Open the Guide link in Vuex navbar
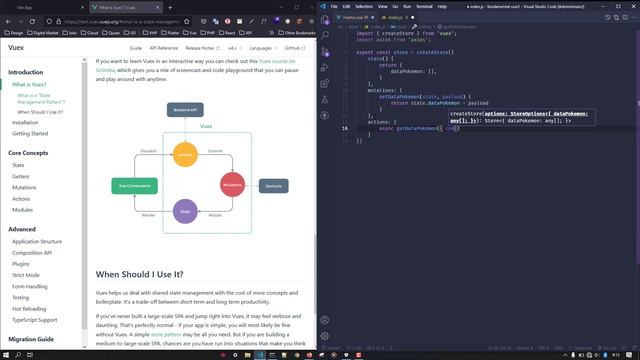 pyautogui.click(x=136, y=48)
